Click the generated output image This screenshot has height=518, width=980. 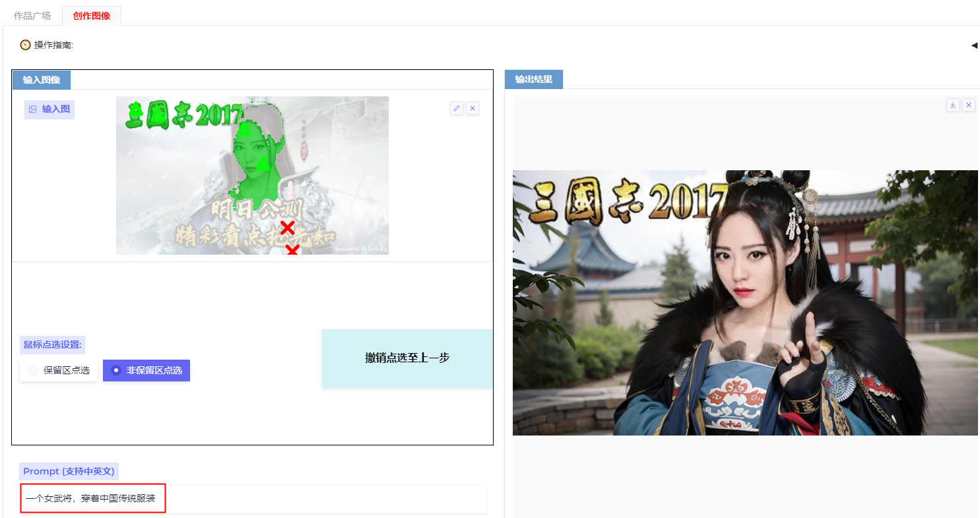point(745,303)
